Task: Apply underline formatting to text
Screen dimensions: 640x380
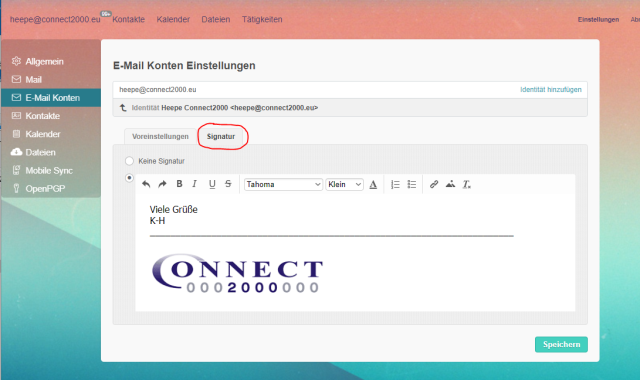Action: pyautogui.click(x=212, y=184)
